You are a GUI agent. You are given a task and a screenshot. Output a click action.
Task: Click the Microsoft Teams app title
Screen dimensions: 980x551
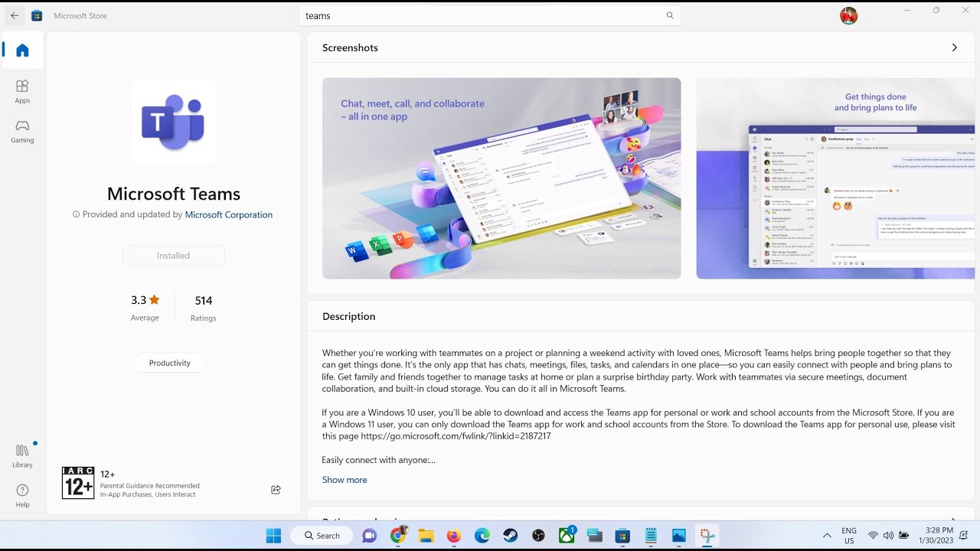174,194
